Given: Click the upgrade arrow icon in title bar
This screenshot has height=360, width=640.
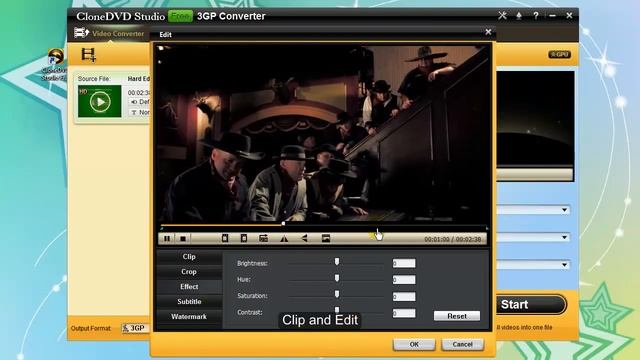Looking at the screenshot, I should pyautogui.click(x=519, y=16).
